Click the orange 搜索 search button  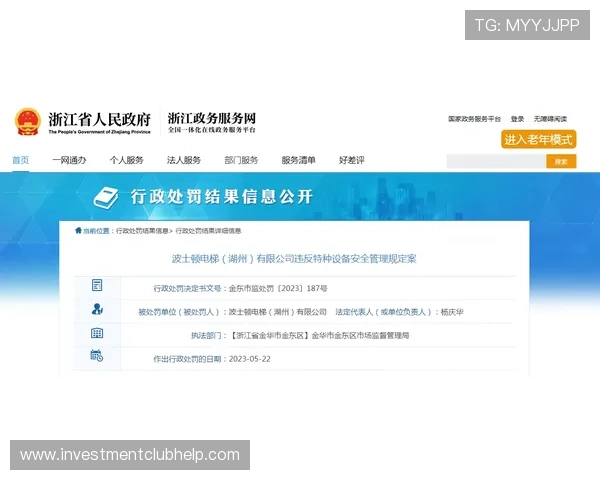click(561, 162)
